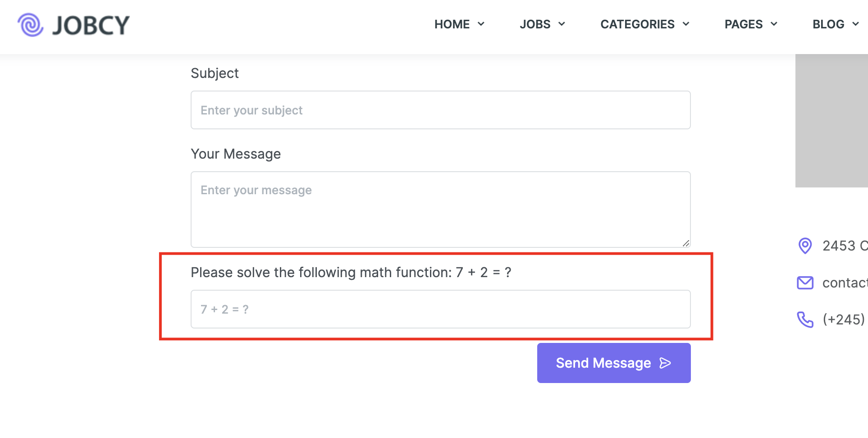The height and width of the screenshot is (438, 868).
Task: Click the JOBCY brand name link
Action: pos(91,25)
